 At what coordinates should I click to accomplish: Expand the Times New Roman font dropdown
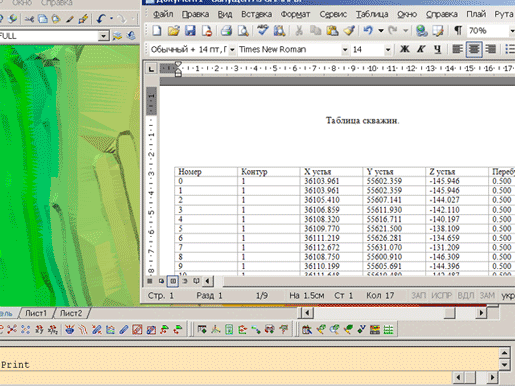click(345, 50)
